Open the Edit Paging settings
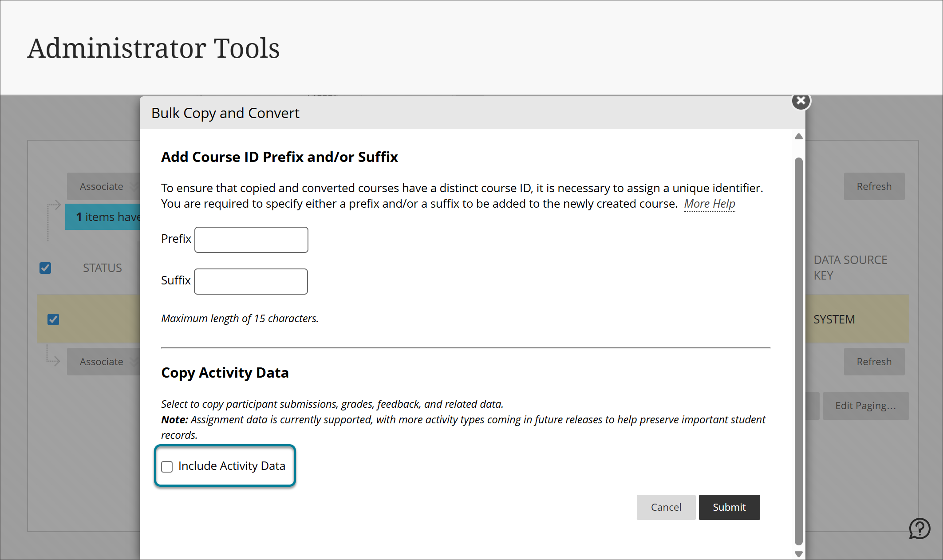943x560 pixels. [x=865, y=406]
